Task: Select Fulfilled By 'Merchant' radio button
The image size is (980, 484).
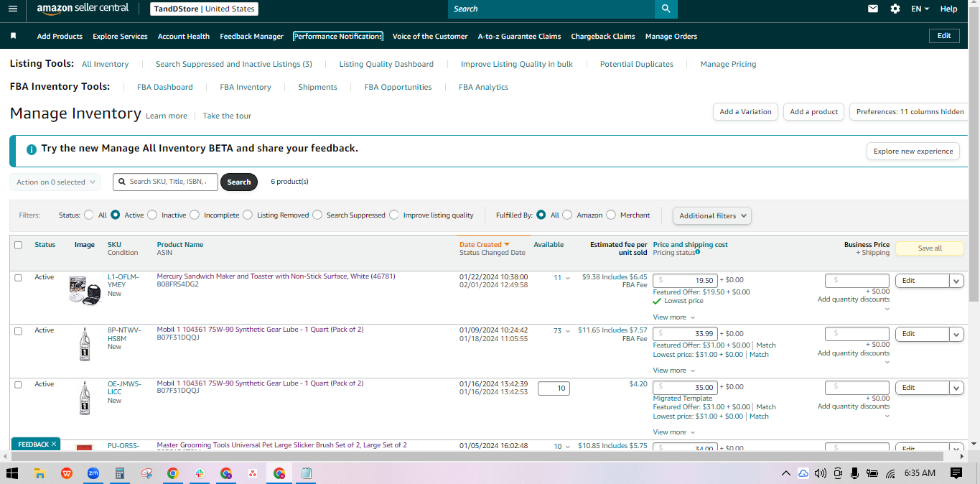Action: point(611,215)
